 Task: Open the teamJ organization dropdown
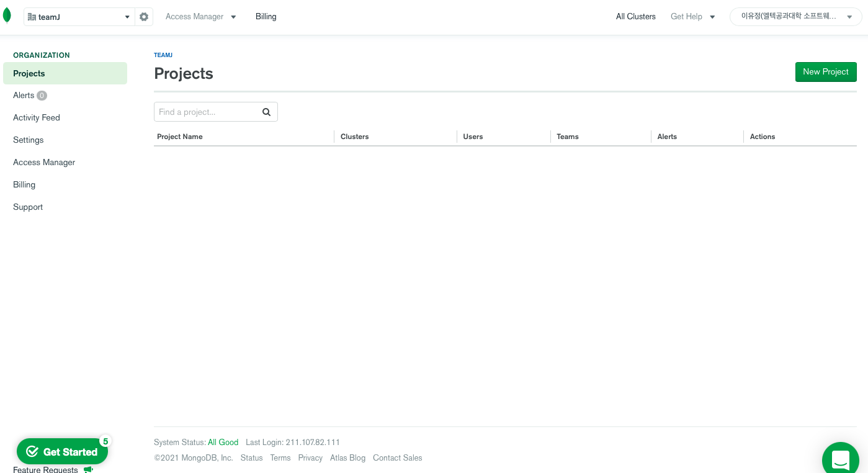(79, 17)
